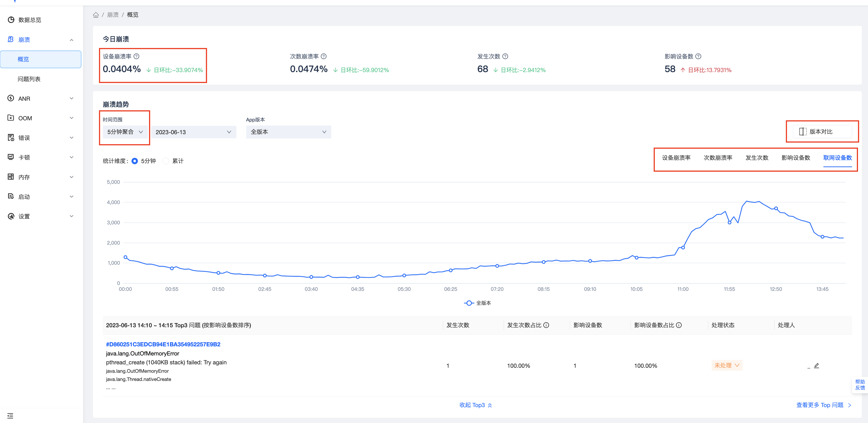Click the 卡顿 sidebar icon

(11, 157)
